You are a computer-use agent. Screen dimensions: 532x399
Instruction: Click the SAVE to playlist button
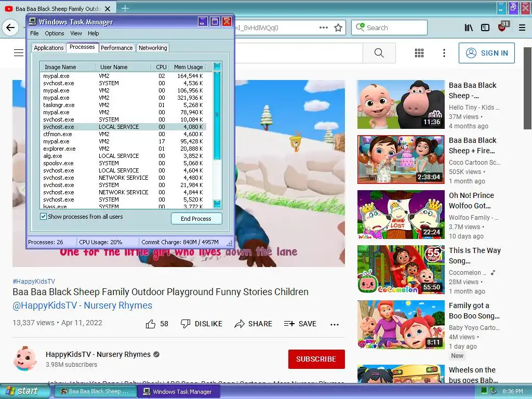(x=300, y=324)
